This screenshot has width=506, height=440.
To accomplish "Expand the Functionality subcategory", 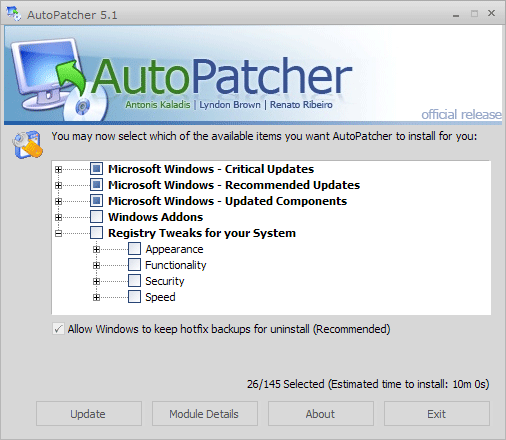I will [x=96, y=265].
